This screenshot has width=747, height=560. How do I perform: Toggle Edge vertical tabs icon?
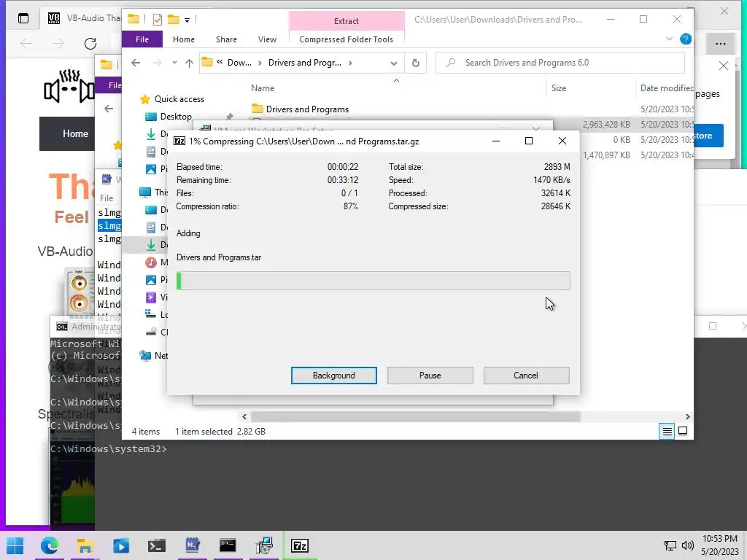coord(23,18)
